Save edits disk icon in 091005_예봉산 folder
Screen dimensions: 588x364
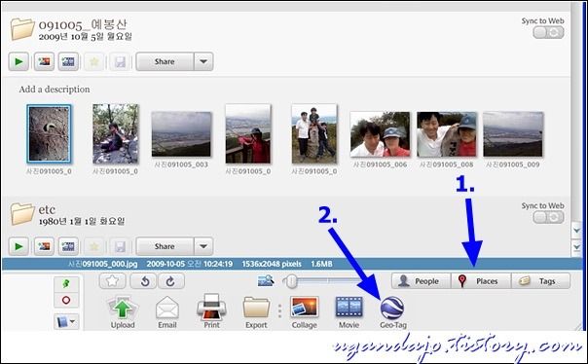(x=120, y=61)
